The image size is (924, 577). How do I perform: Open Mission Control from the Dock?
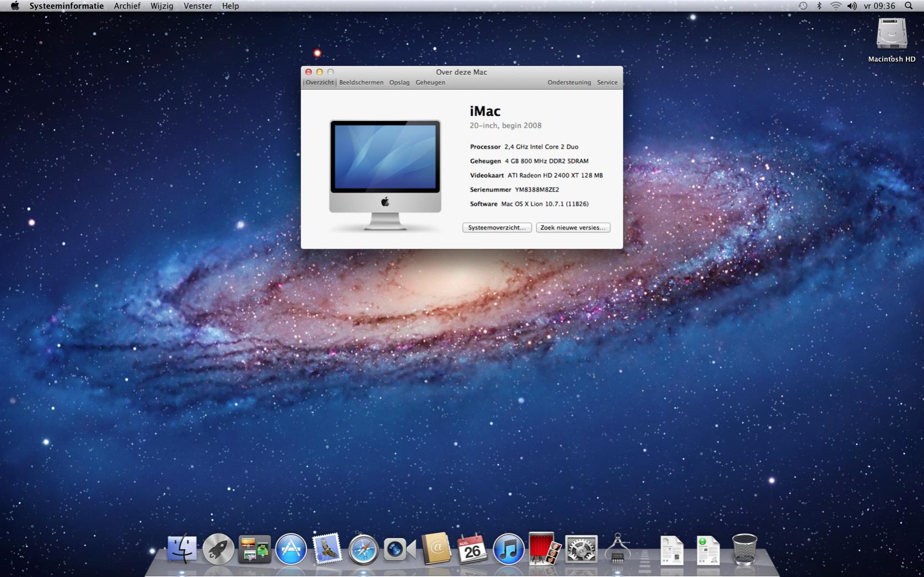(x=254, y=548)
